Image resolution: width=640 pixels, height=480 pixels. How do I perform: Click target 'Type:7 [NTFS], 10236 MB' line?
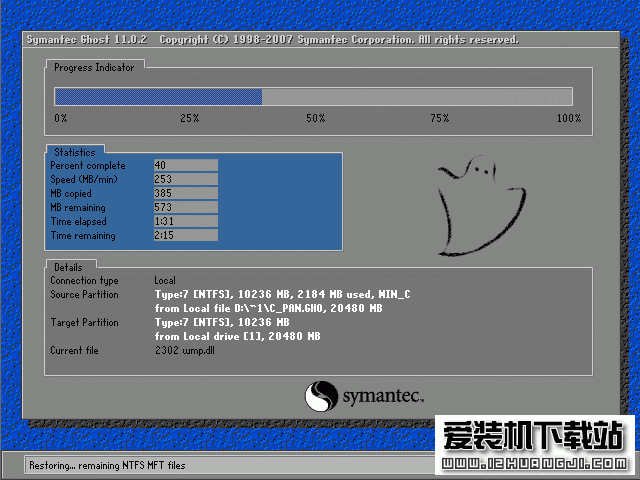tap(222, 322)
